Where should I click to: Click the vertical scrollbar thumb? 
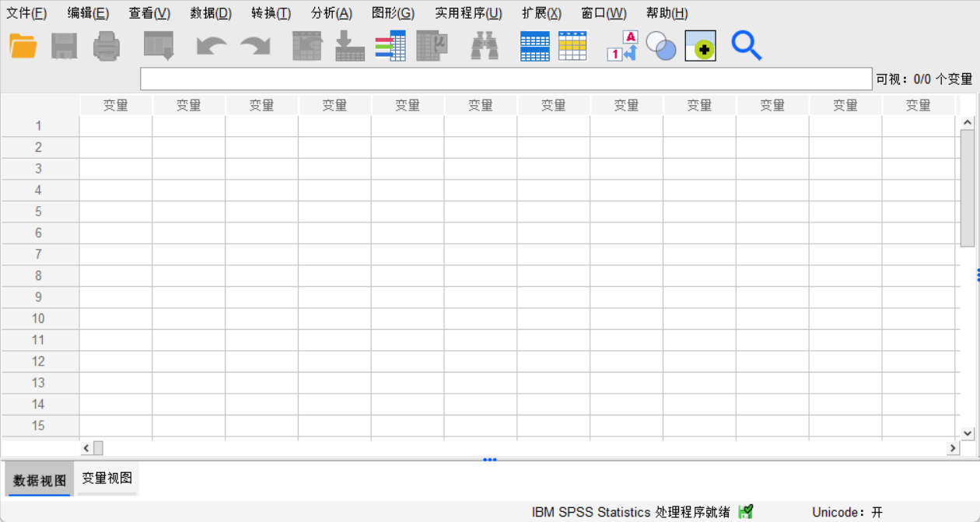pos(968,188)
